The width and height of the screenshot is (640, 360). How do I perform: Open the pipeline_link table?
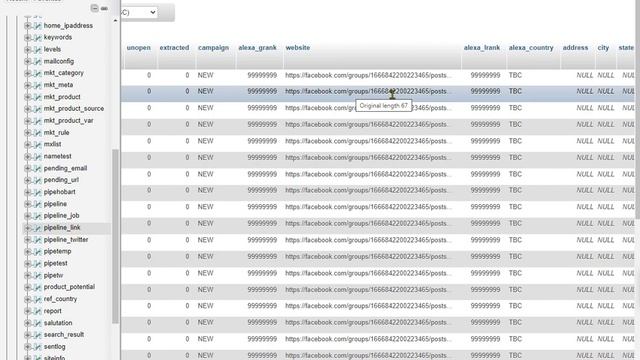(x=62, y=228)
